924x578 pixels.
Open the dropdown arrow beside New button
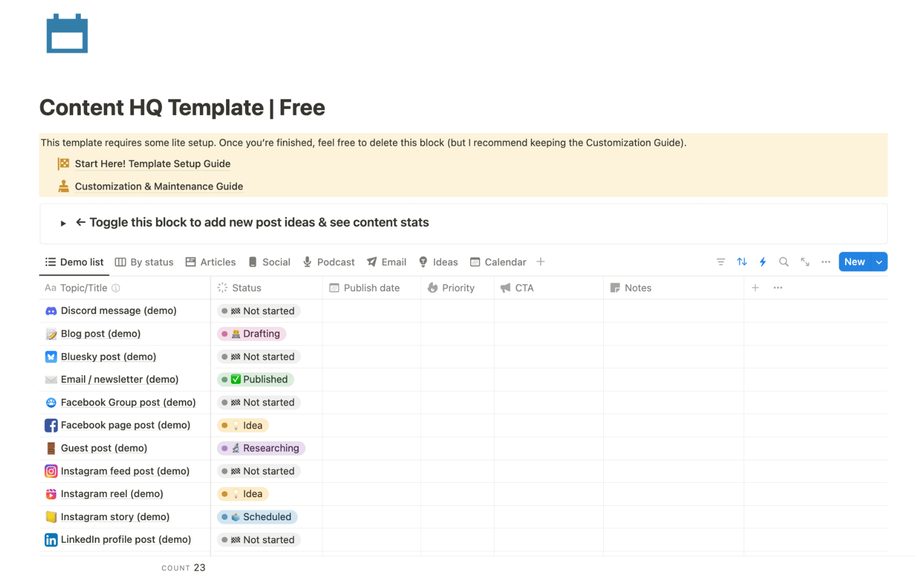(x=879, y=262)
